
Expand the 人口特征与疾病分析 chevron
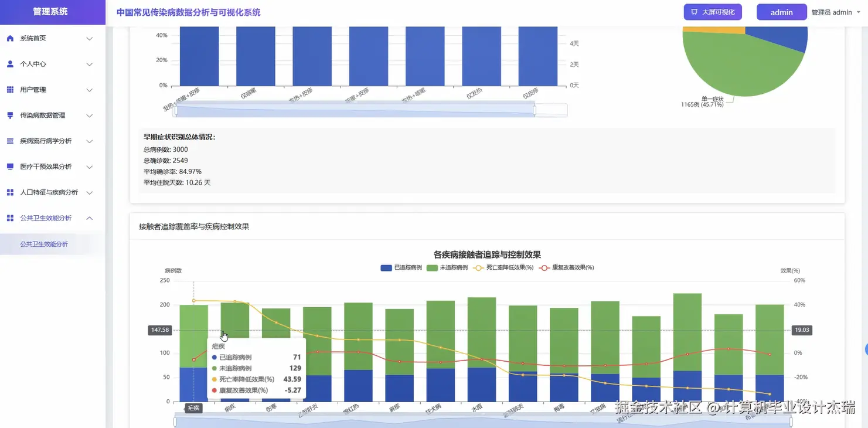tap(90, 192)
